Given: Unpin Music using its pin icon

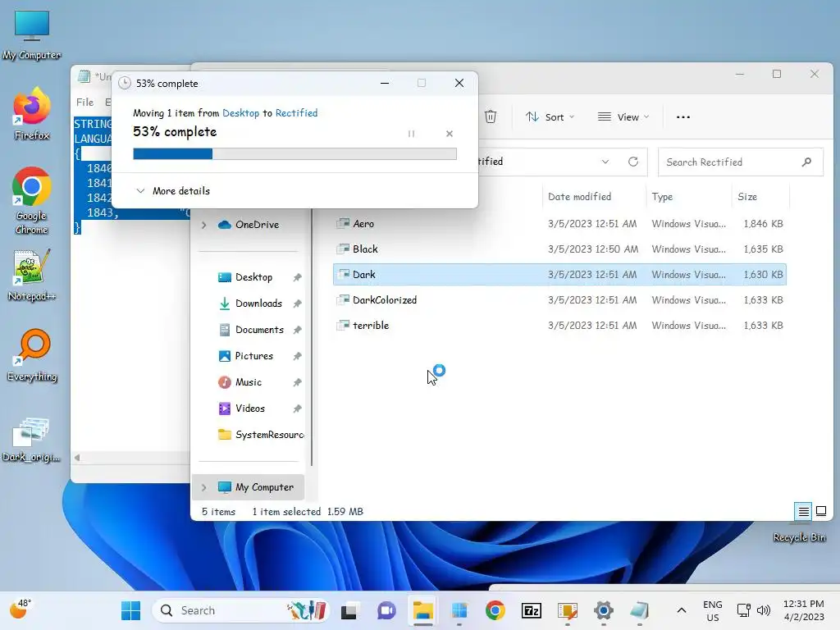Looking at the screenshot, I should (297, 382).
